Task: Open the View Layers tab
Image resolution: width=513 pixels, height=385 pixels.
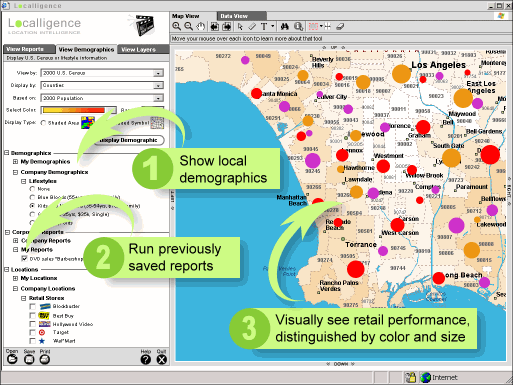Action: tap(143, 49)
